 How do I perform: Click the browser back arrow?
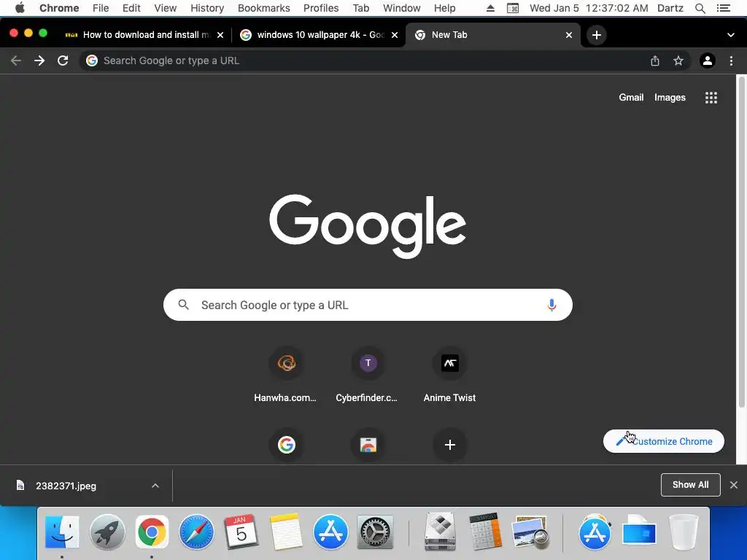[16, 61]
